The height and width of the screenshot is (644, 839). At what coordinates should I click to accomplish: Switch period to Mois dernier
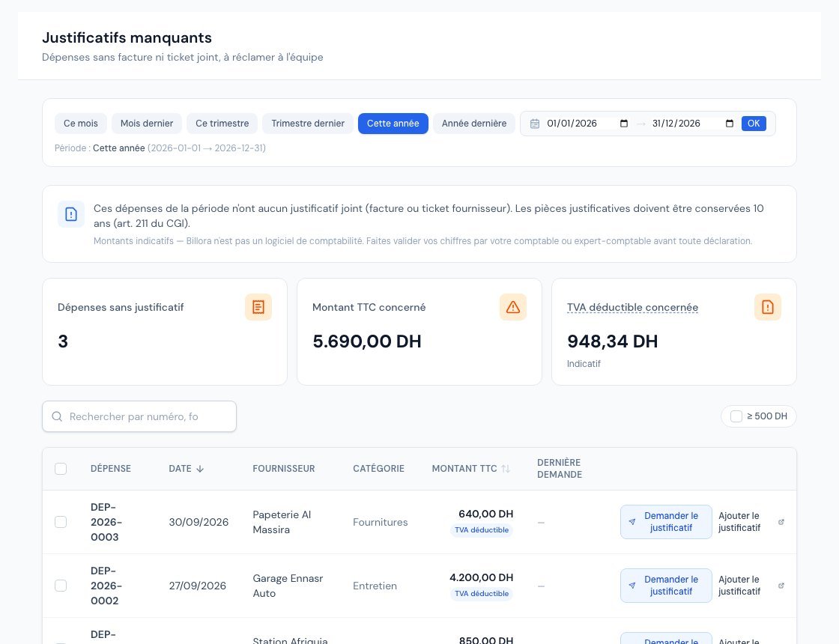tap(147, 124)
